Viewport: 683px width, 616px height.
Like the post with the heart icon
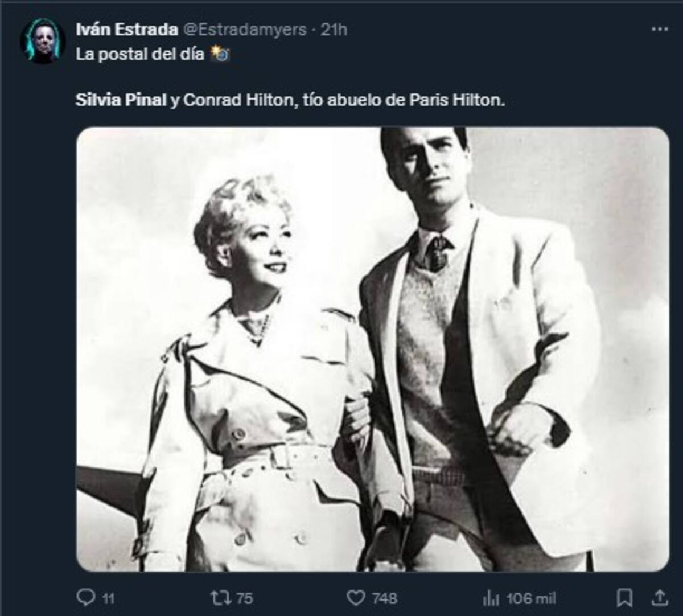pyautogui.click(x=356, y=597)
